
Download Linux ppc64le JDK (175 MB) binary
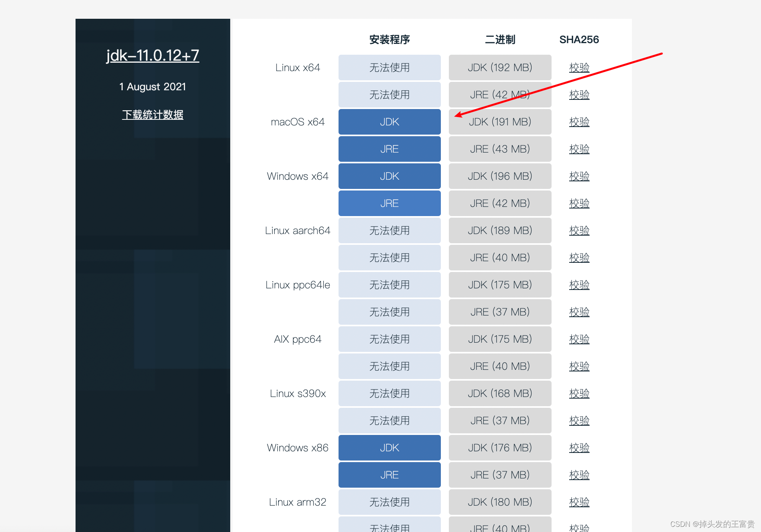pos(500,285)
